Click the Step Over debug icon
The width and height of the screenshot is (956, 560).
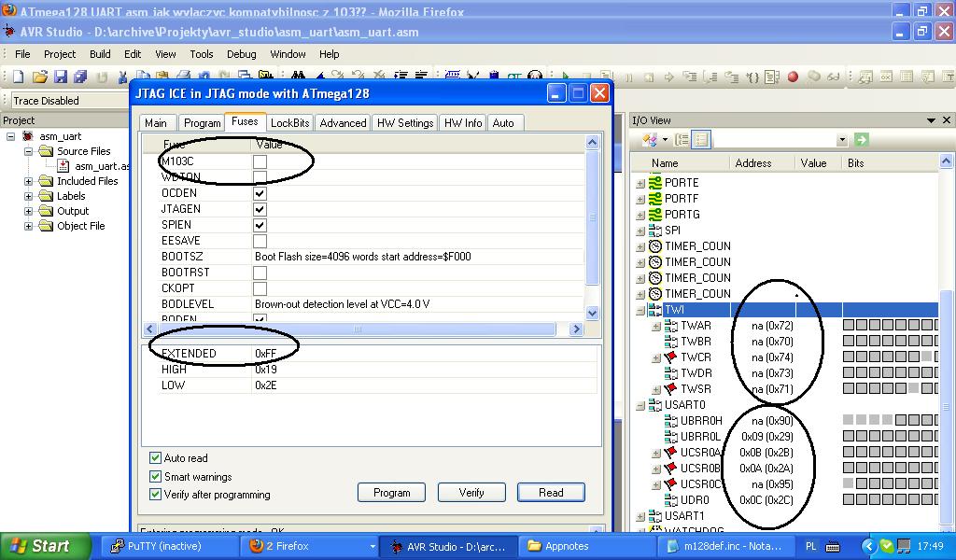tap(710, 77)
